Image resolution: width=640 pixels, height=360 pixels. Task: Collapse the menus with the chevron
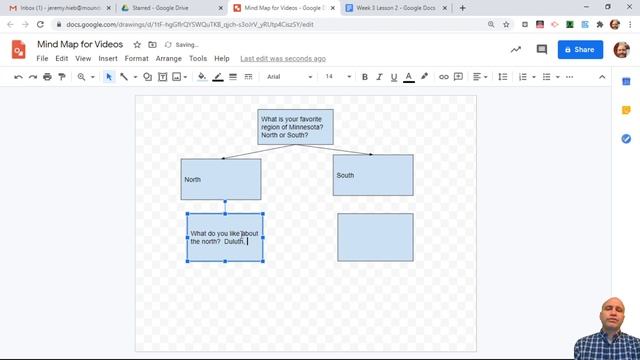coord(602,77)
